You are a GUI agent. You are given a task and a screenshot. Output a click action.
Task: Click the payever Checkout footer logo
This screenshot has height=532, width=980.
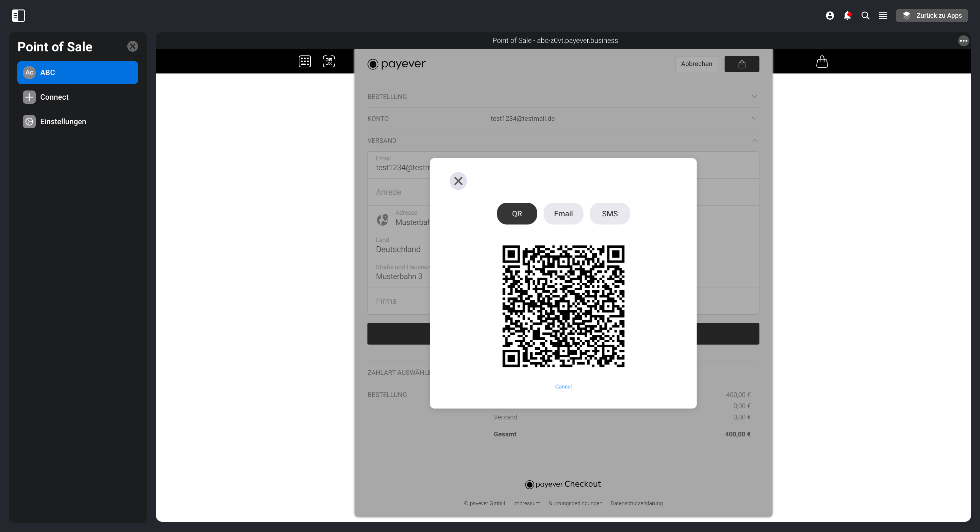(563, 484)
